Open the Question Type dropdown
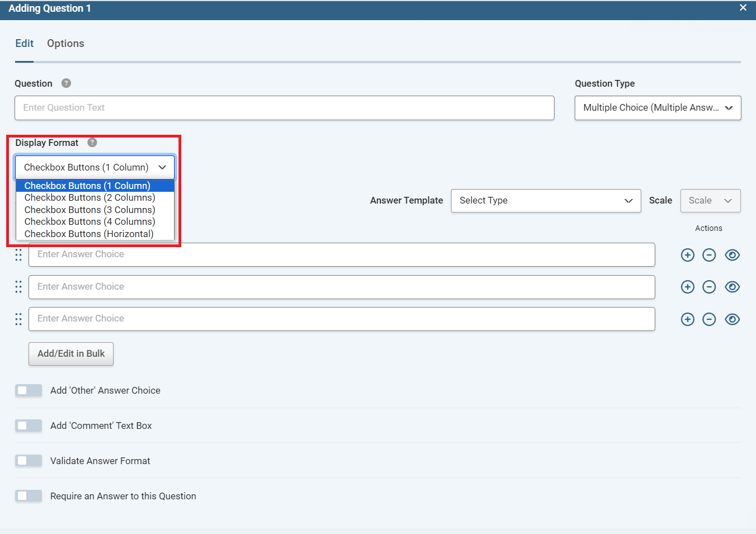Screen dimensions: 756x534 (x=658, y=108)
